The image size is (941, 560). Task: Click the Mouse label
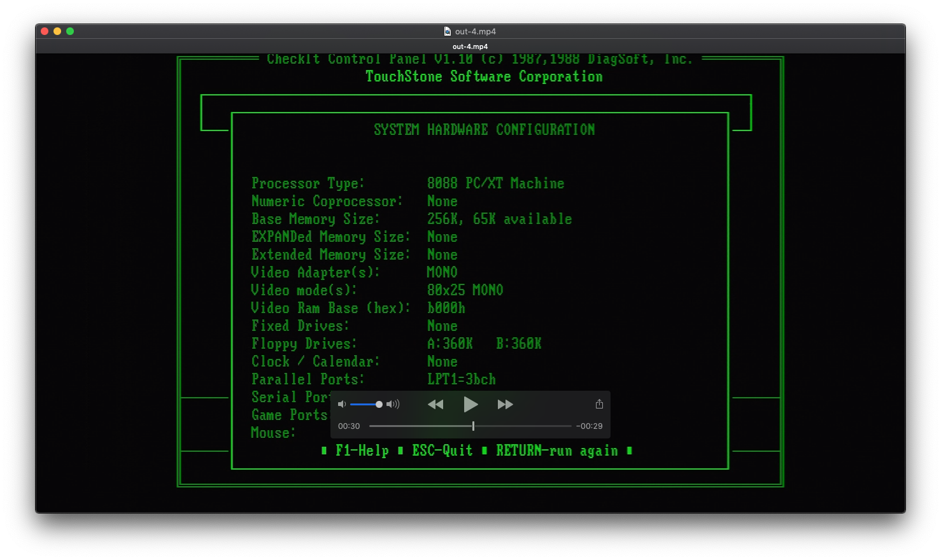click(274, 433)
